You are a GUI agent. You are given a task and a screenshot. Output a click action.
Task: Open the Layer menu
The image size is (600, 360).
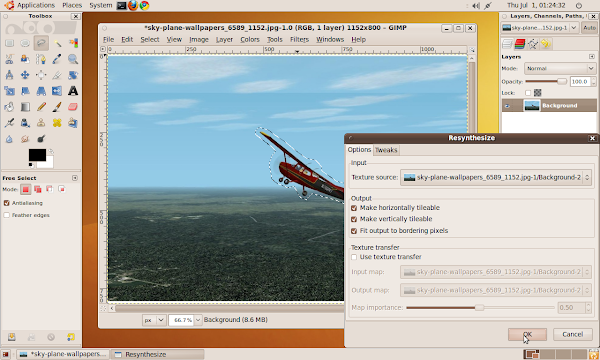point(224,39)
